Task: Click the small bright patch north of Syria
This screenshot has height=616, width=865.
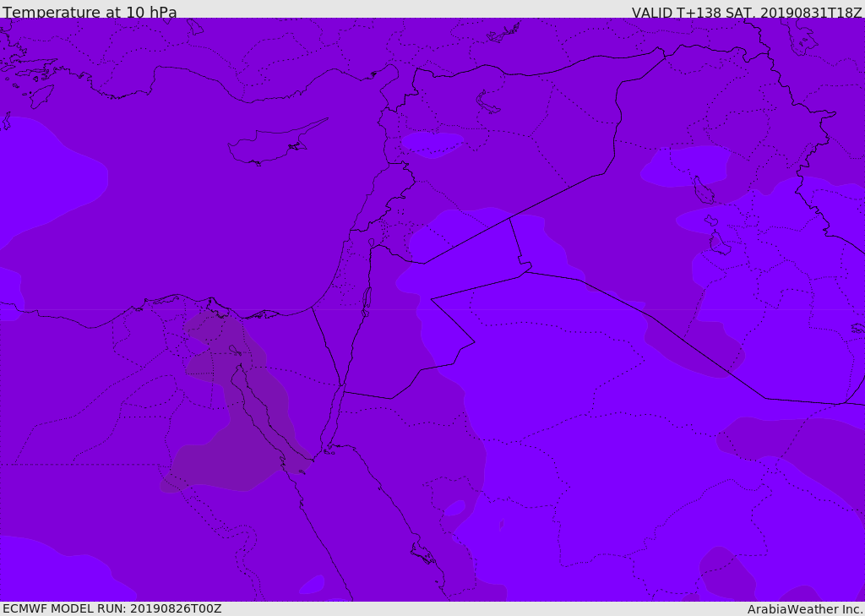Action: pyautogui.click(x=432, y=143)
